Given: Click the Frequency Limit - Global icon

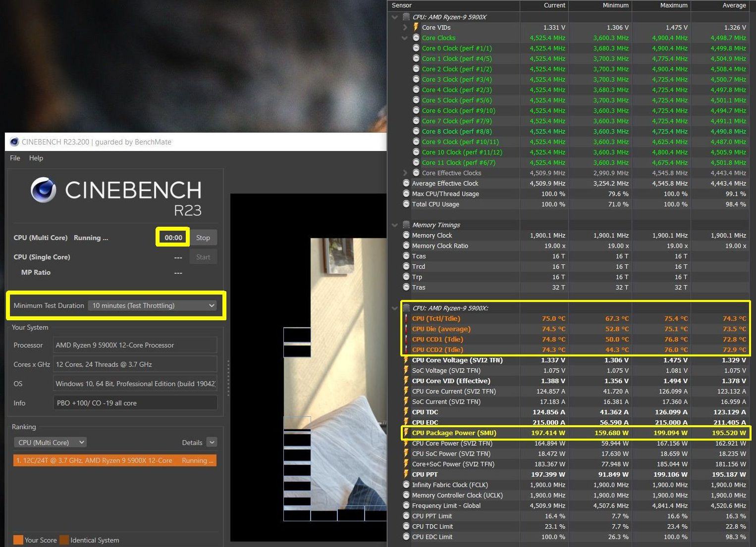Looking at the screenshot, I should (406, 505).
